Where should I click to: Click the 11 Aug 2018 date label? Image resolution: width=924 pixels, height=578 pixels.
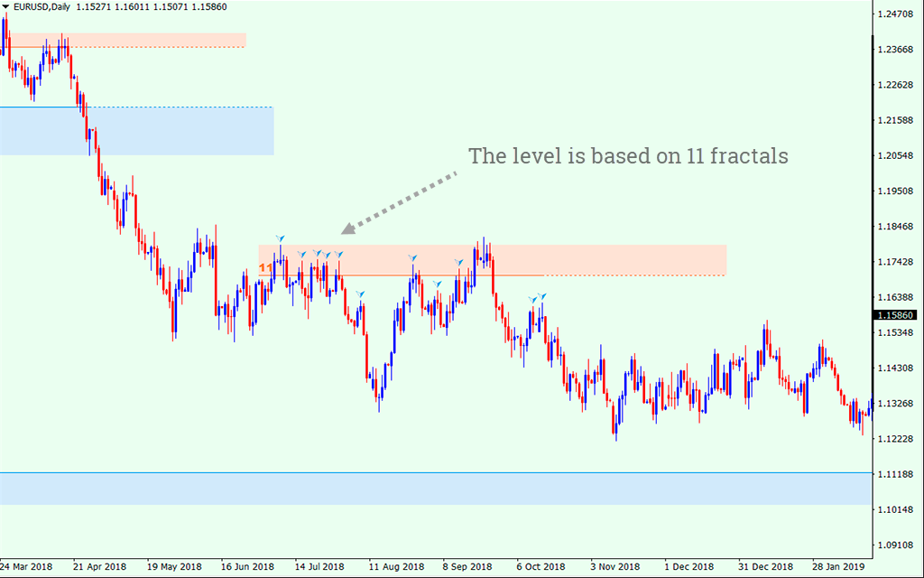pos(397,567)
